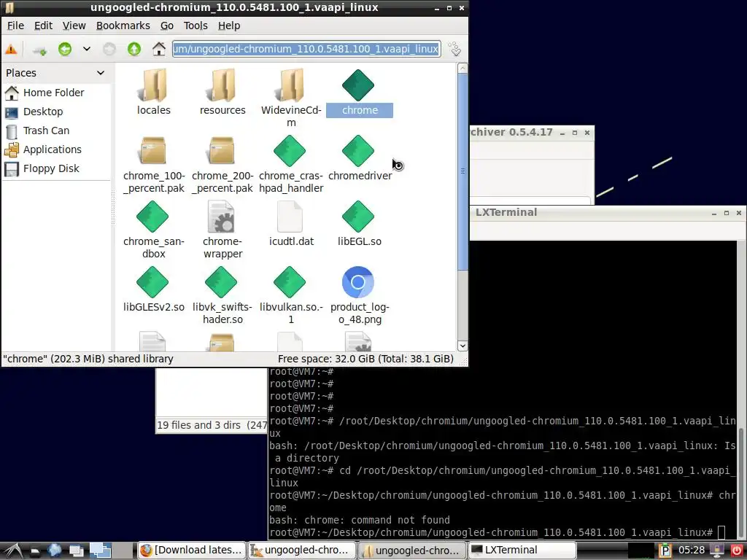Select libvk_swiftshader.so file

222,296
